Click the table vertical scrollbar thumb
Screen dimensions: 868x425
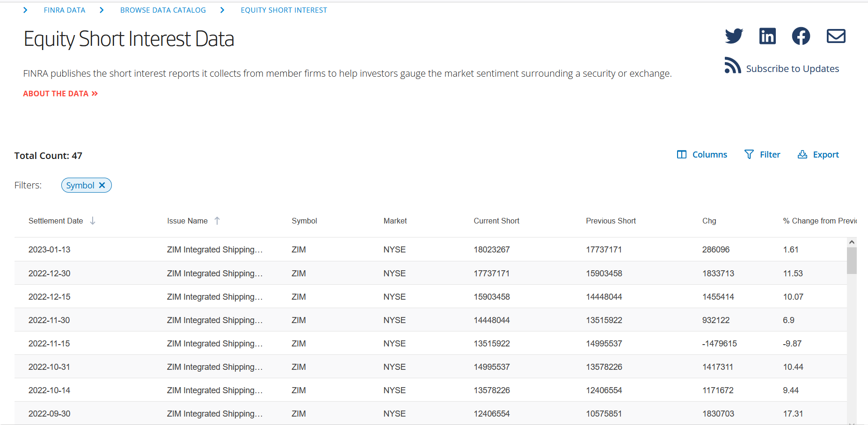852,260
